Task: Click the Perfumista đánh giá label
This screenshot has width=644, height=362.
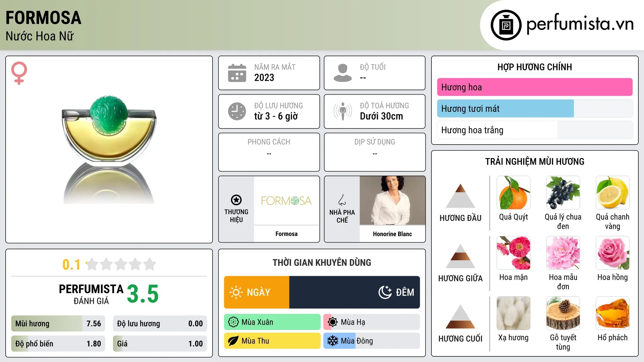Action: point(91,294)
